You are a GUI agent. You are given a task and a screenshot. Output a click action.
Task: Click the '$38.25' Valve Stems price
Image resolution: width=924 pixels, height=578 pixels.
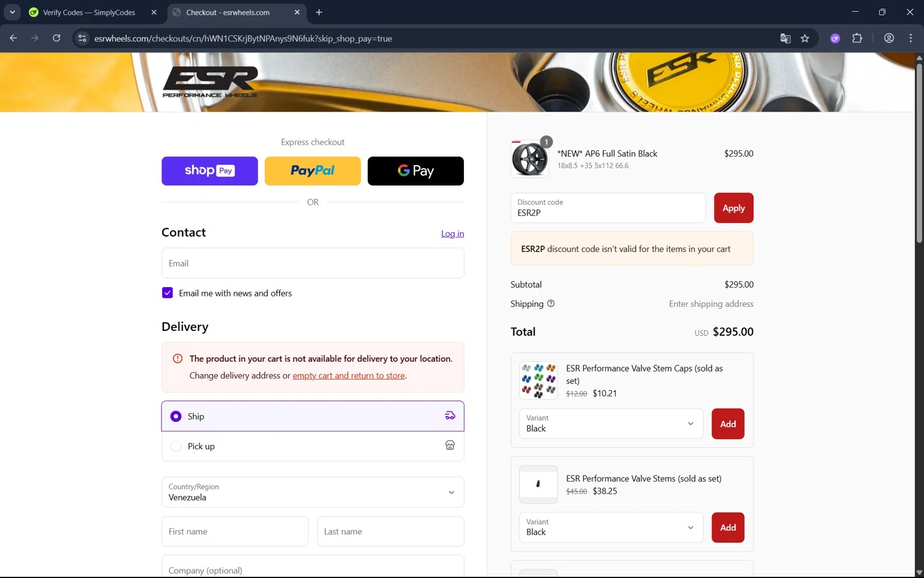point(605,491)
